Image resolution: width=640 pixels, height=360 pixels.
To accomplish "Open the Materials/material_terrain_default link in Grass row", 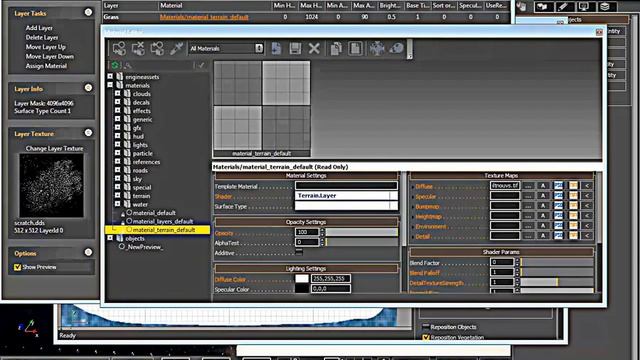I will tap(204, 17).
